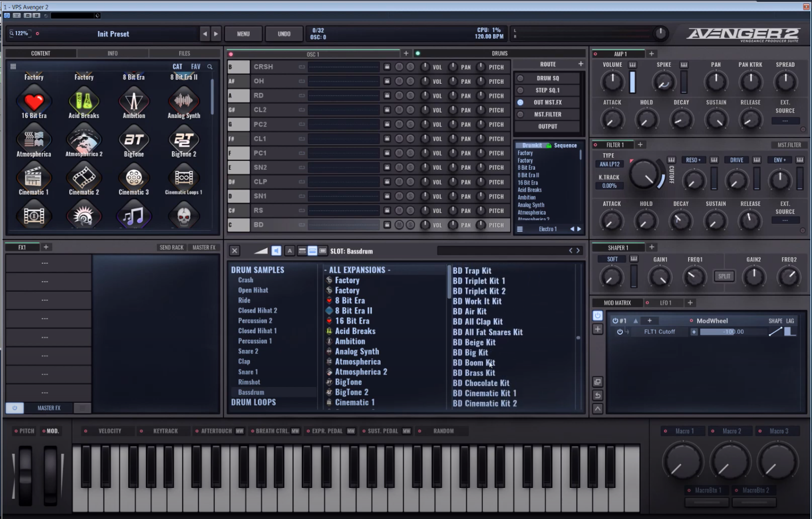Open the Cinematic 1 clapperboard icon
Image resolution: width=812 pixels, height=519 pixels.
(34, 177)
